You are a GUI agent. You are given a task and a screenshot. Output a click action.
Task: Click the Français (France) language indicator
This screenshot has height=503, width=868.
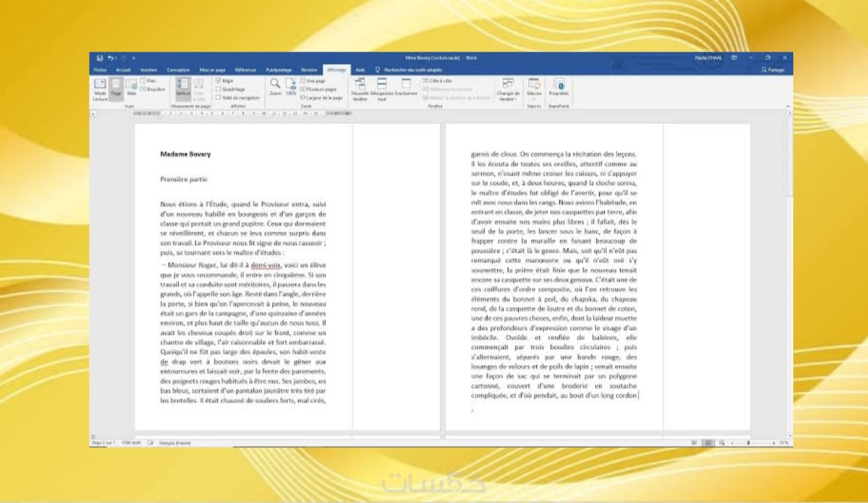pyautogui.click(x=175, y=443)
